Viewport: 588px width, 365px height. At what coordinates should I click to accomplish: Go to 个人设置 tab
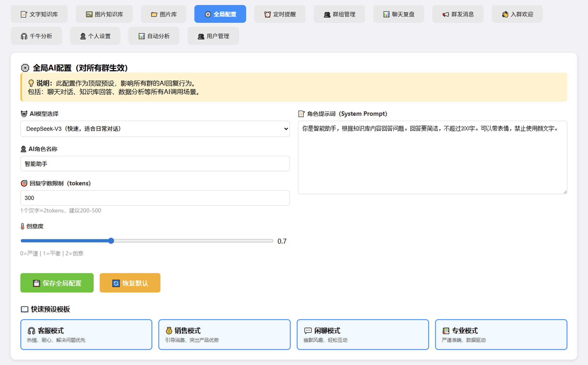click(95, 36)
